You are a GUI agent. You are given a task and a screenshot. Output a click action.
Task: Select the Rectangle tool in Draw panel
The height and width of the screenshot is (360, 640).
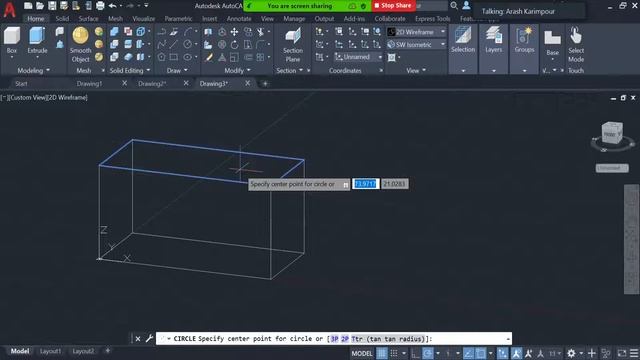coord(174,57)
